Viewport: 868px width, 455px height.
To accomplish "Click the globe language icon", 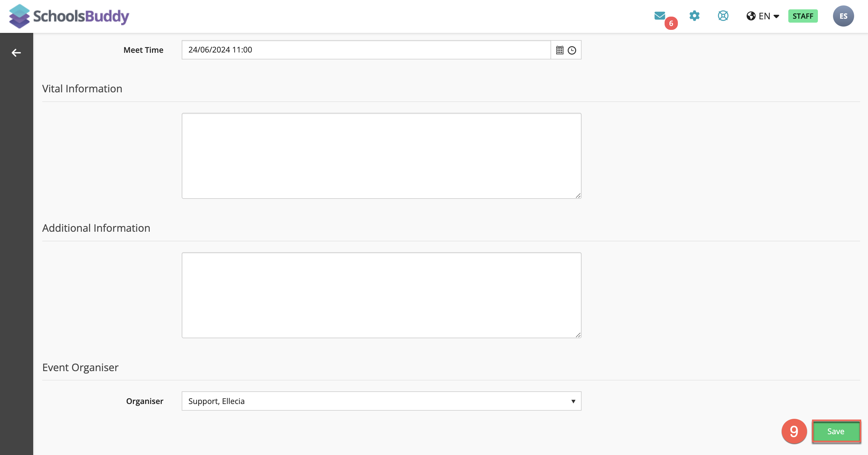I will pos(751,16).
